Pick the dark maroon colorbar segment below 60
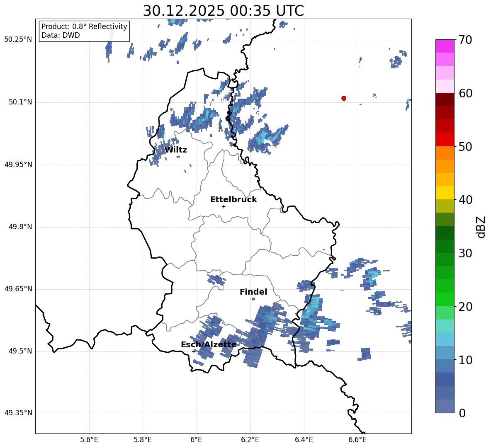 click(445, 99)
